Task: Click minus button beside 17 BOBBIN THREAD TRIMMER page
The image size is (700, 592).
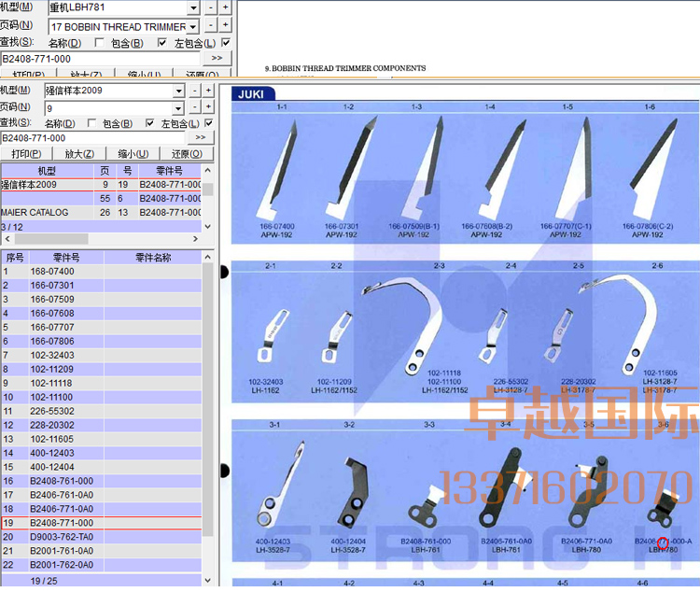Action: point(211,25)
